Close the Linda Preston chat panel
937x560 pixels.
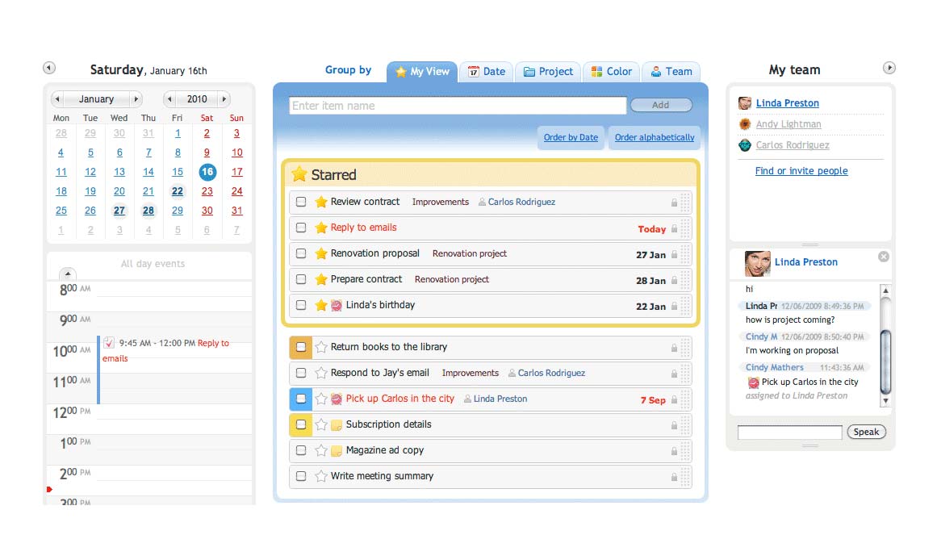pos(883,257)
